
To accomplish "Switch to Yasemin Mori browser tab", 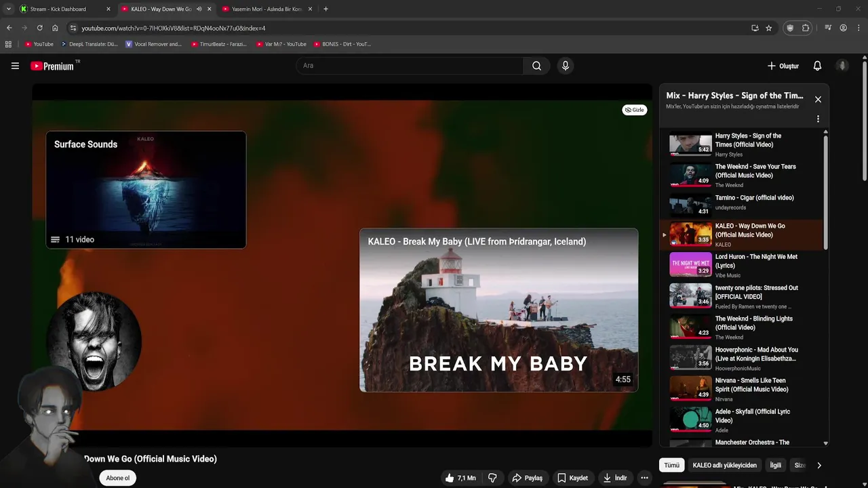I will point(267,9).
